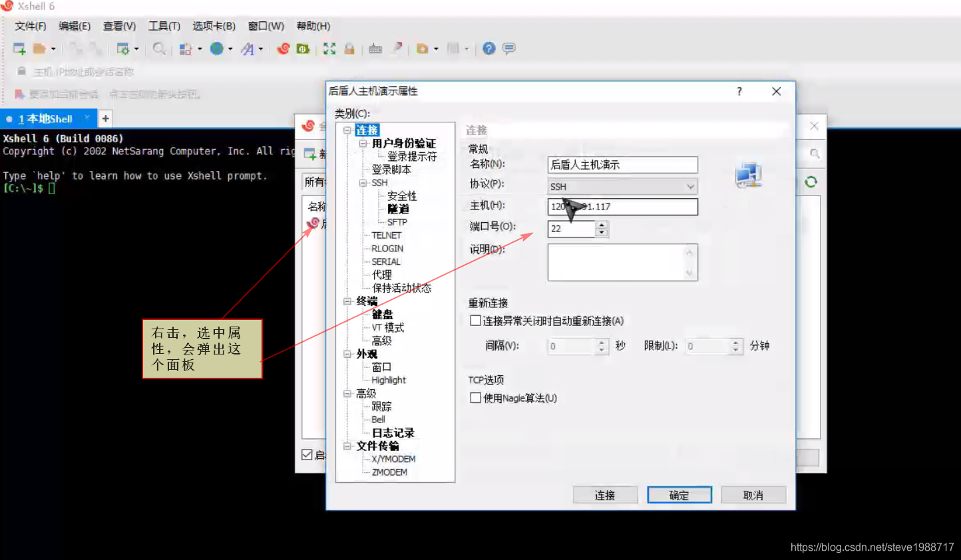Click the New Session toolbar icon
961x560 pixels.
(19, 49)
